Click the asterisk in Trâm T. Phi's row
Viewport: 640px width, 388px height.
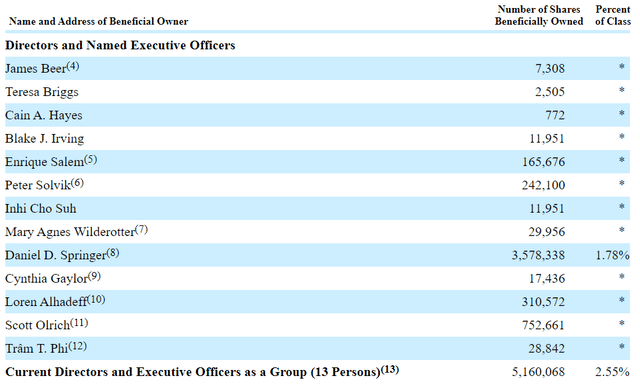(x=622, y=347)
